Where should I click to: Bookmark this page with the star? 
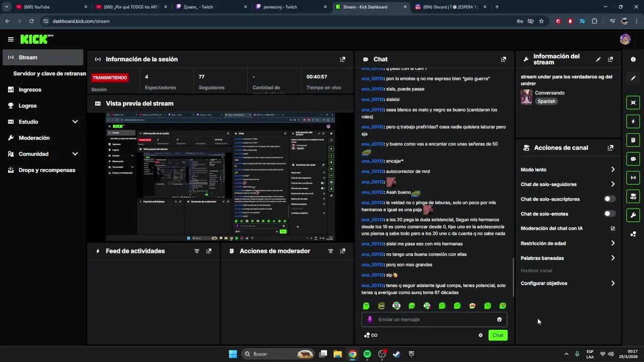coord(541,21)
